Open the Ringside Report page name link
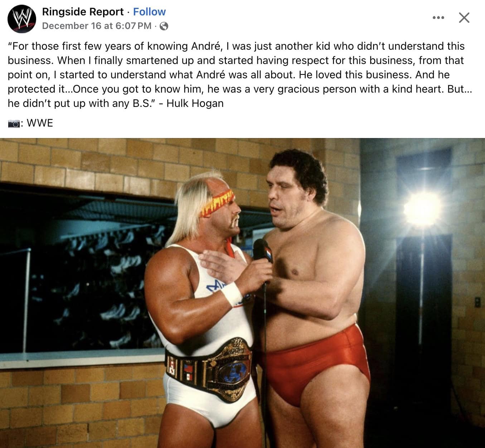This screenshot has width=485, height=448. tap(83, 12)
